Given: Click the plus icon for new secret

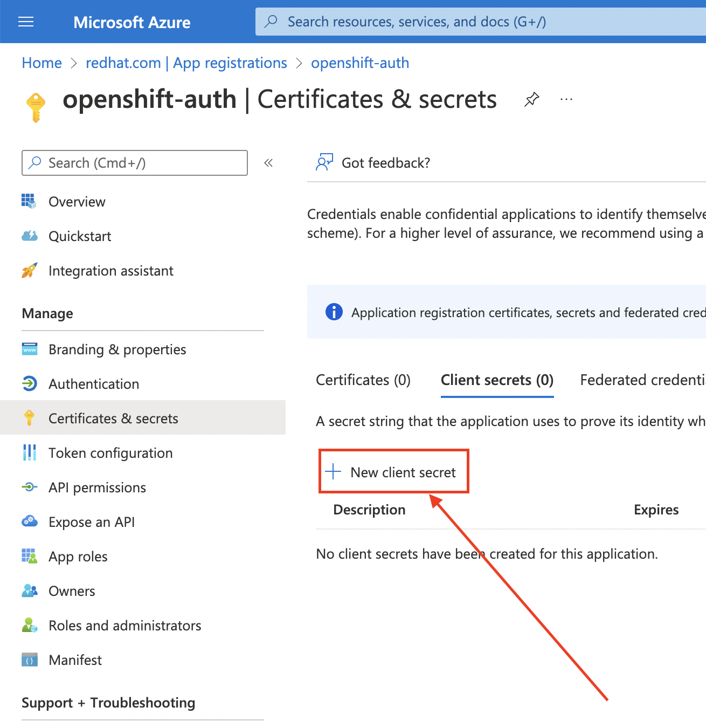Looking at the screenshot, I should pyautogui.click(x=334, y=471).
